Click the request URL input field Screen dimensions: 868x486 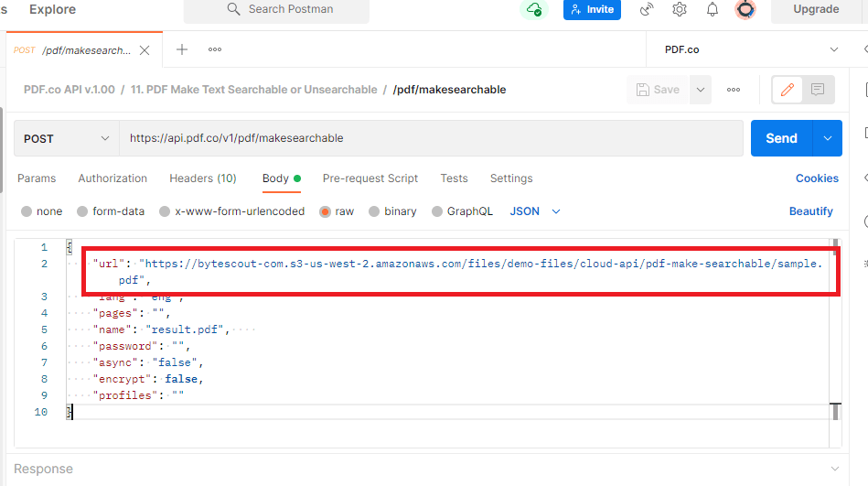tap(430, 139)
